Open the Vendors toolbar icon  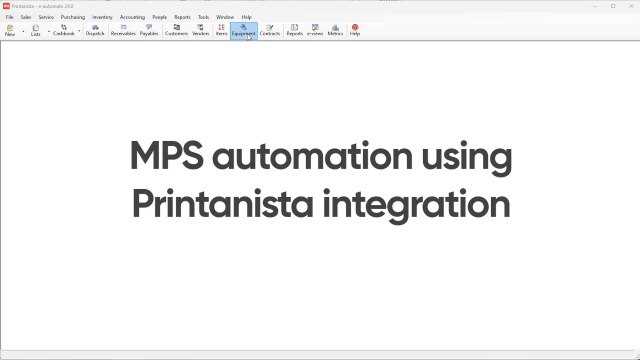coord(200,31)
